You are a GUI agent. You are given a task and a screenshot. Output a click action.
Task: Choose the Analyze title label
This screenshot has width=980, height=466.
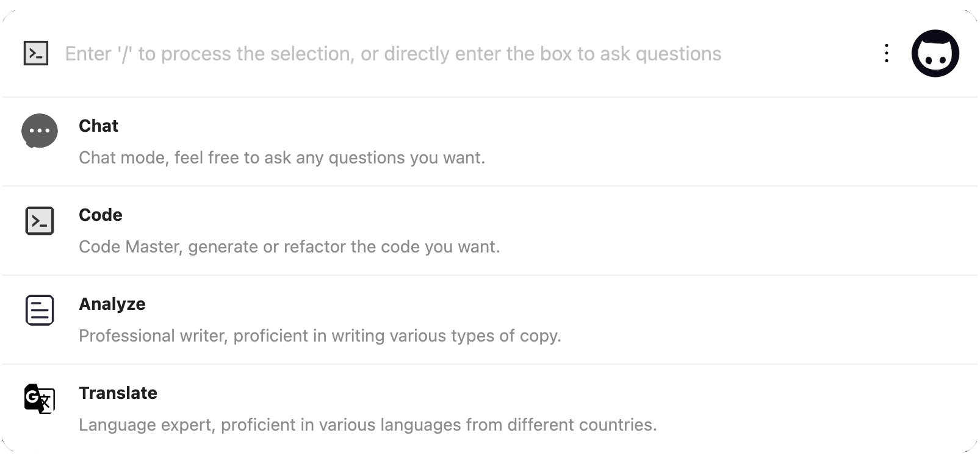(x=112, y=304)
